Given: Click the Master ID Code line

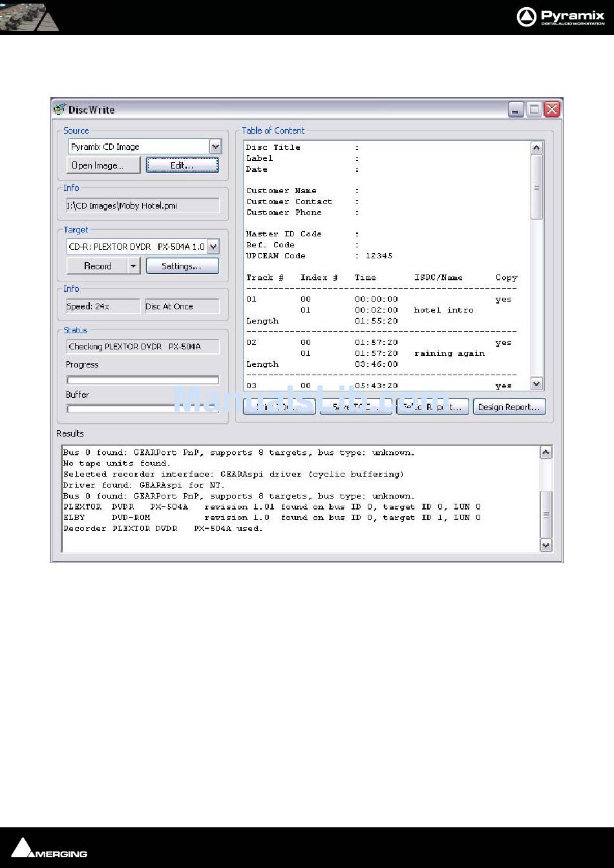Looking at the screenshot, I should click(x=302, y=234).
